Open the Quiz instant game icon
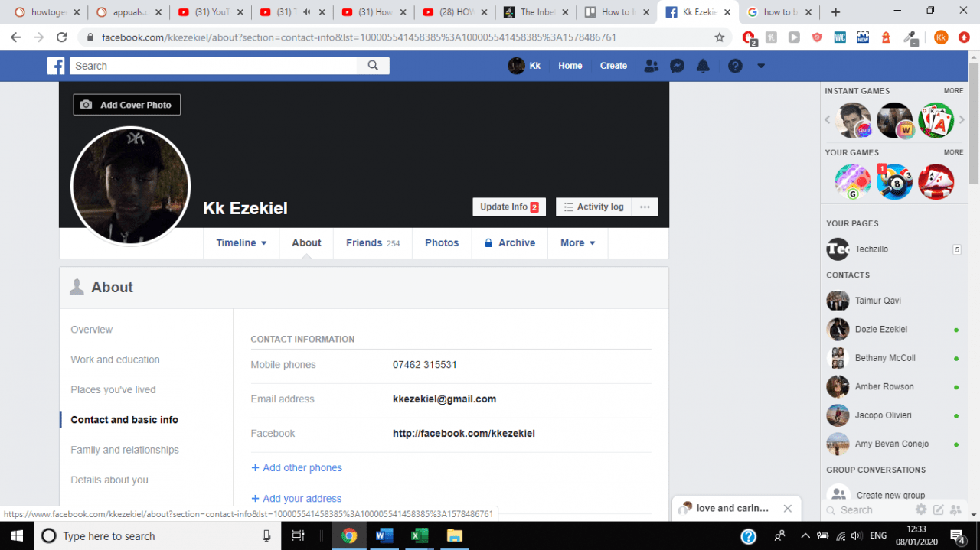 point(853,120)
